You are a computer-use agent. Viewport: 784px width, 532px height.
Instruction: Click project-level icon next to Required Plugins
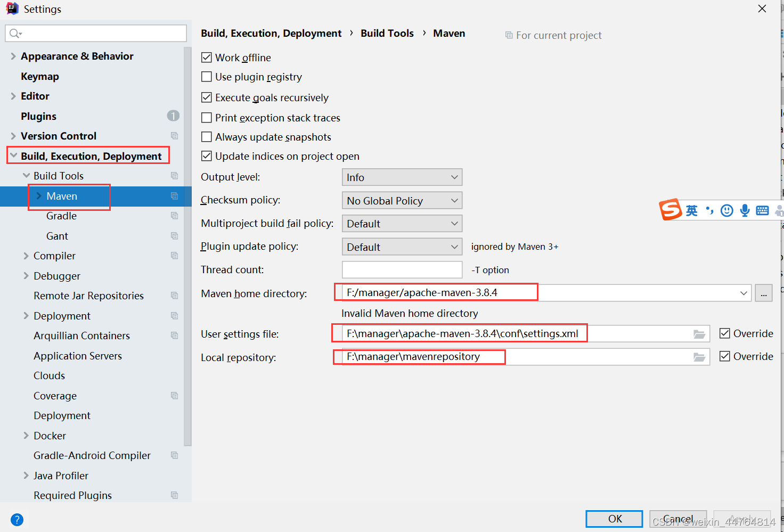[174, 495]
